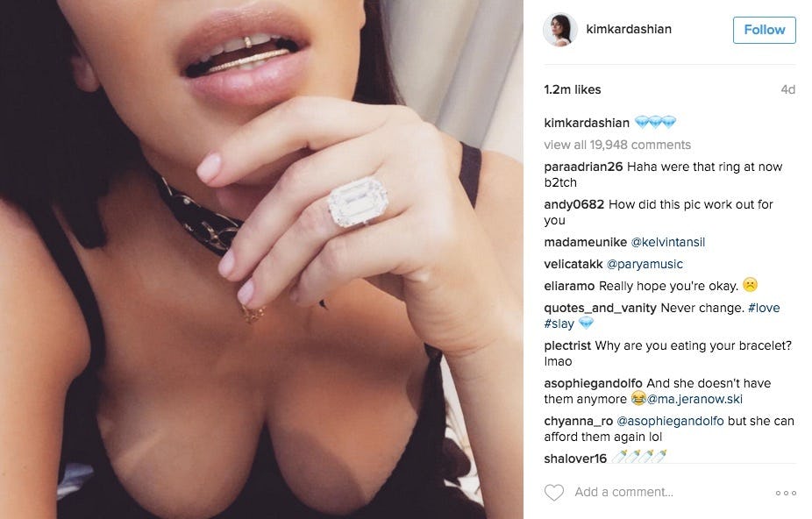Image resolution: width=812 pixels, height=519 pixels.
Task: Click the heart like icon
Action: point(553,492)
